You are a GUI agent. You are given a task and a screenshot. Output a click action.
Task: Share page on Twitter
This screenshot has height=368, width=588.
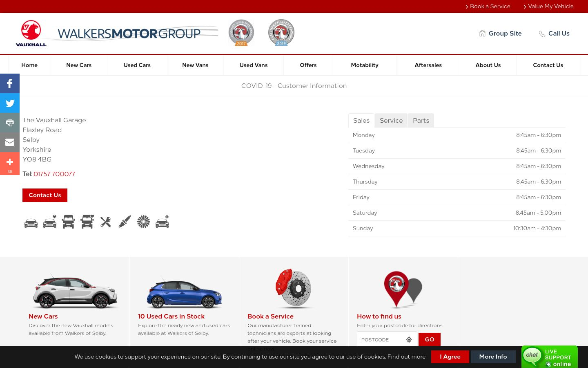coord(10,103)
